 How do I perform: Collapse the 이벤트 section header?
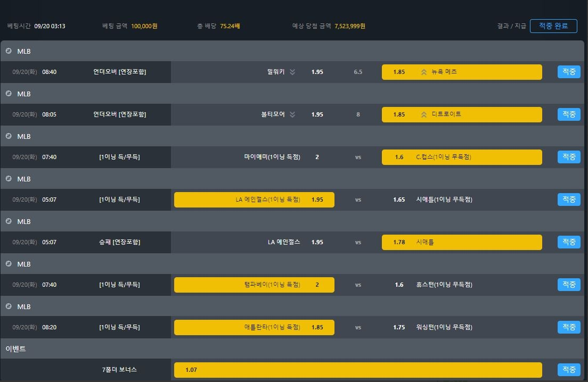pos(16,349)
